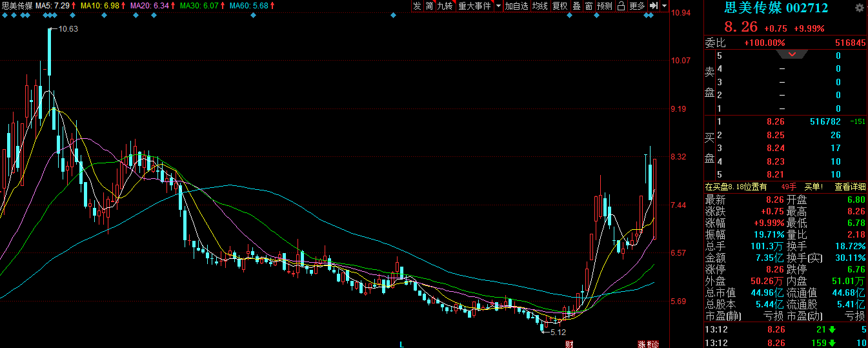
Task: Select the 重大事件 item
Action: (474, 6)
